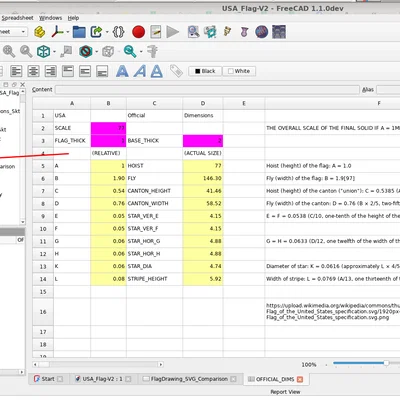
Task: Expand the Make Link dropdown arrow
Action: [x=107, y=32]
